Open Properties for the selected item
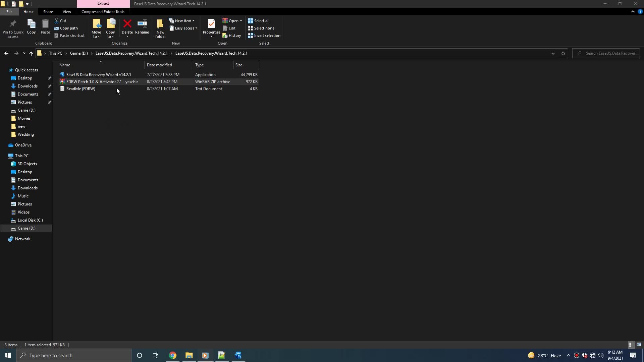 [211, 27]
